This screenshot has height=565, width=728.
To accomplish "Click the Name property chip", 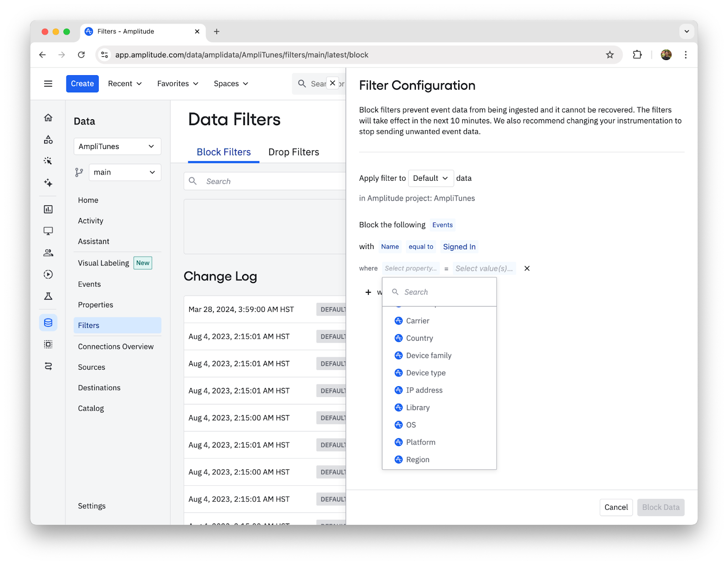I will pos(390,247).
